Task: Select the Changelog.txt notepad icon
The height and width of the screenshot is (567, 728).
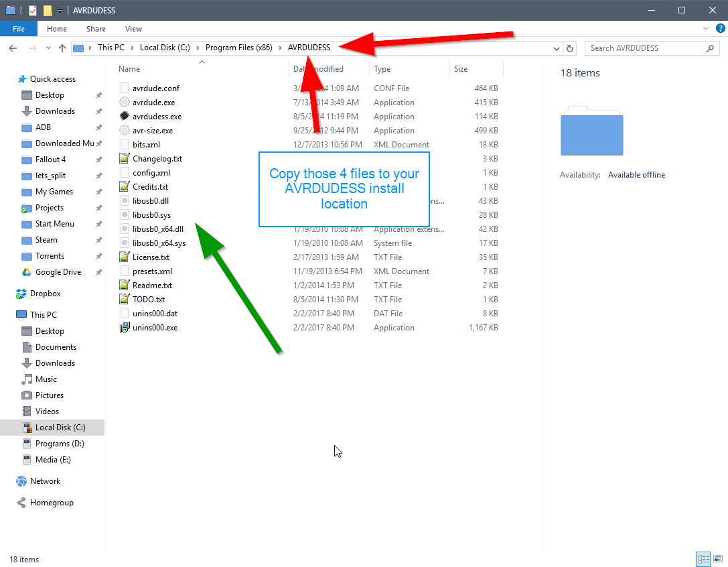Action: pos(124,158)
